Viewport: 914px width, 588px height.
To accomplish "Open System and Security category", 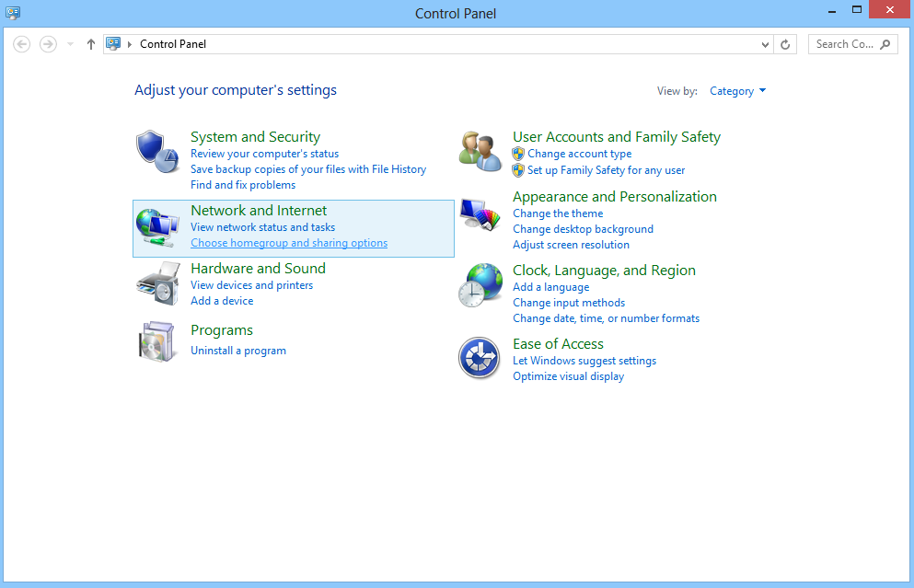I will (255, 137).
